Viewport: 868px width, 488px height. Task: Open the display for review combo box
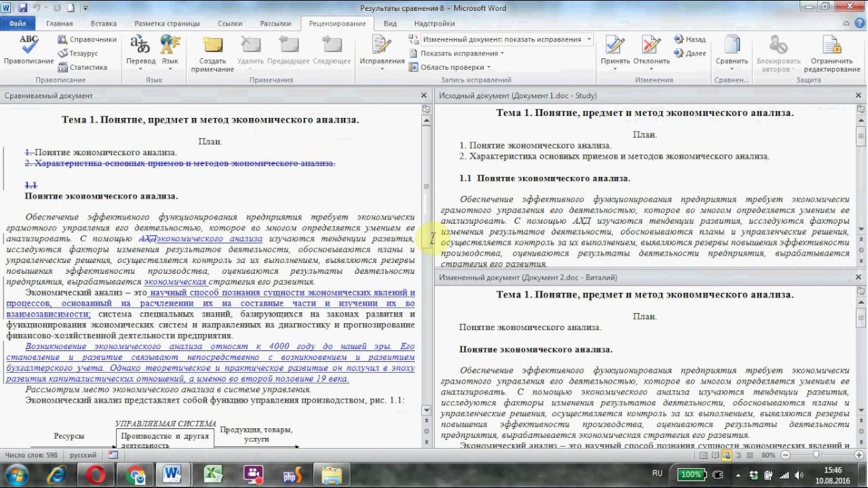[x=507, y=39]
